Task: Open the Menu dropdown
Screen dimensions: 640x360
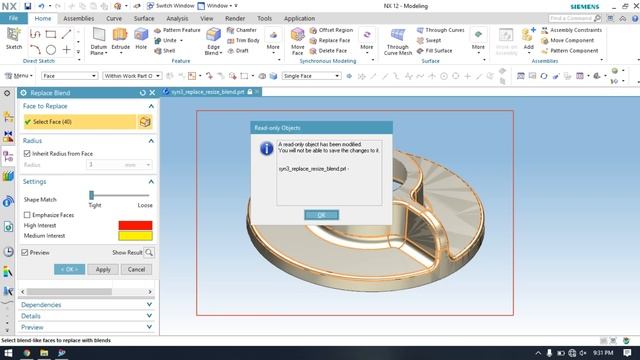Action: pyautogui.click(x=18, y=76)
